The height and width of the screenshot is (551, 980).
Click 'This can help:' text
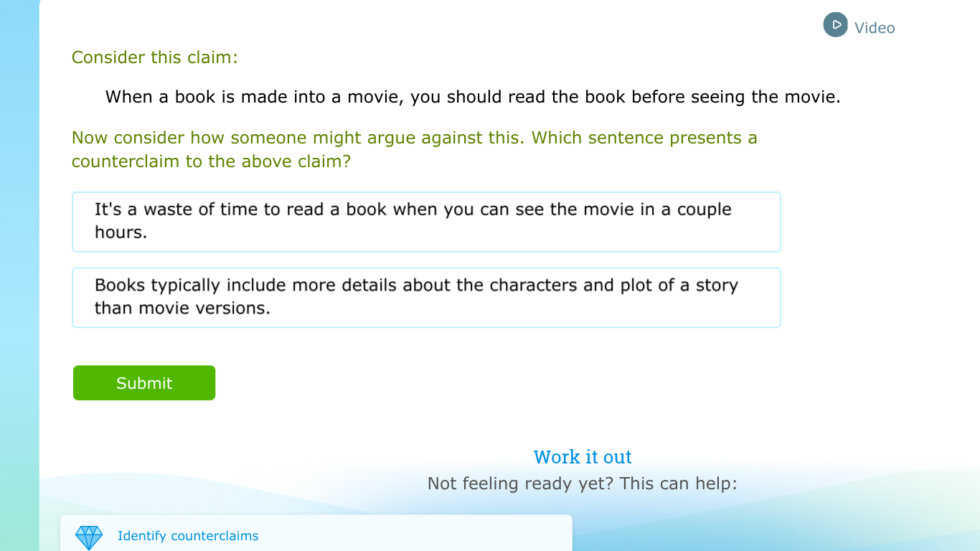678,484
